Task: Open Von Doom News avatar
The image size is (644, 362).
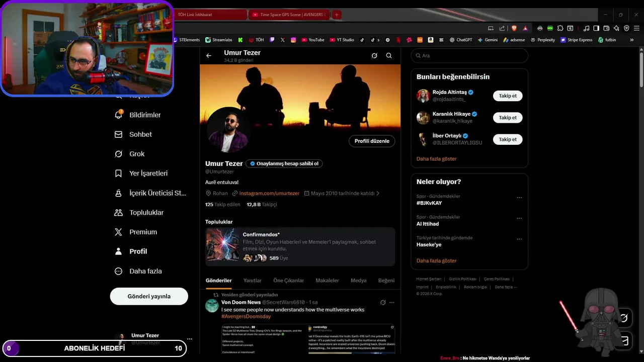Action: tap(212, 306)
